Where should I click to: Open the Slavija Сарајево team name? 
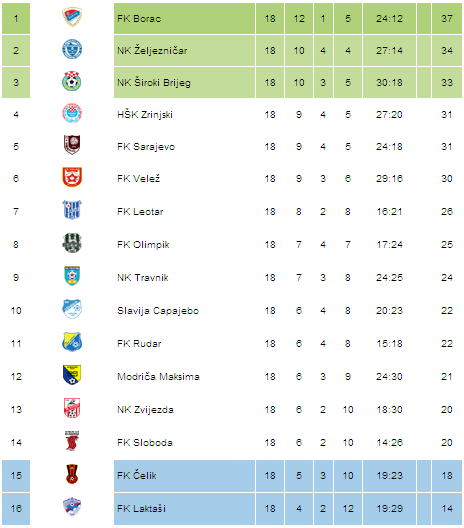point(158,310)
